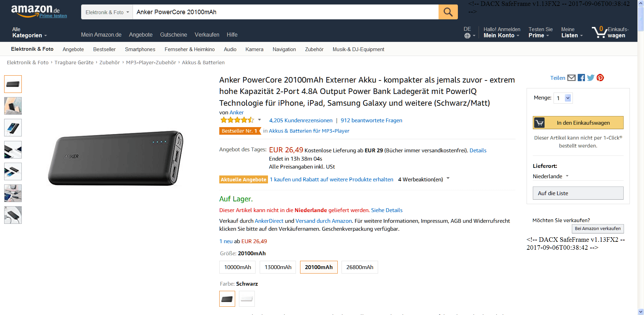
Task: Select the white color swatch
Action: click(x=247, y=299)
